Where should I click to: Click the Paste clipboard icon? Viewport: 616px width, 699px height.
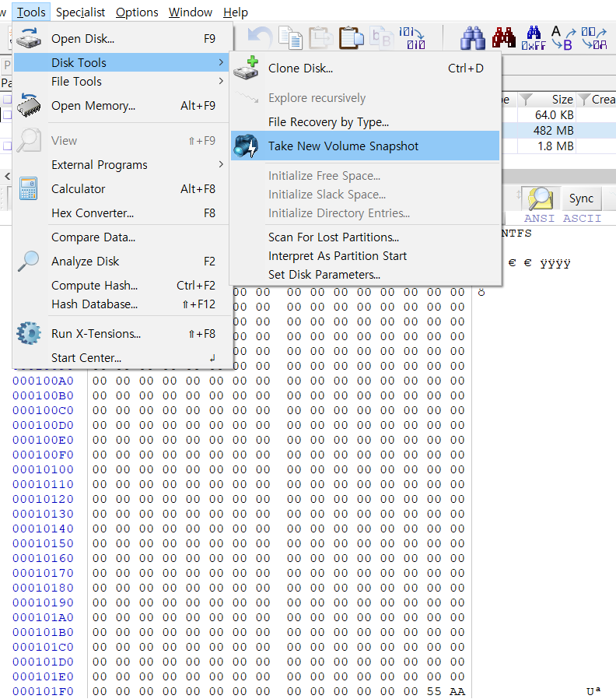(351, 37)
